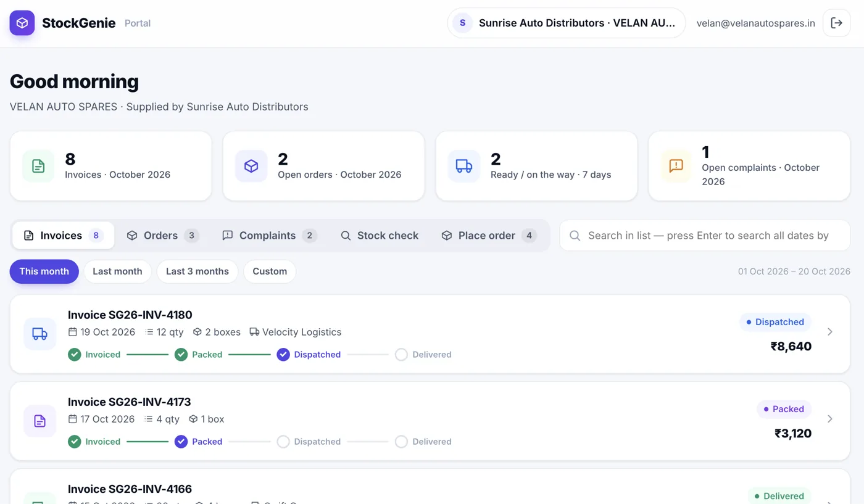864x504 pixels.
Task: Click the green invoices document icon in stats card
Action: click(x=38, y=166)
